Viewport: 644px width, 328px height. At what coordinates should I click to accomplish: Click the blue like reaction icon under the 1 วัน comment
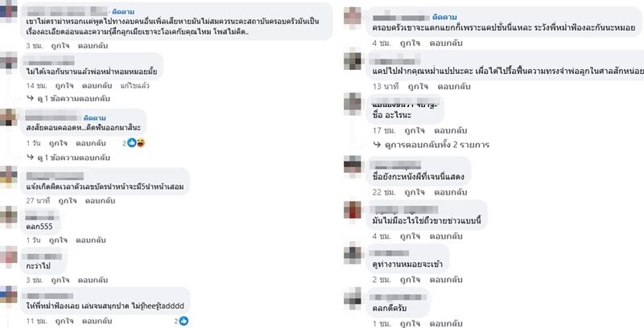(132, 142)
